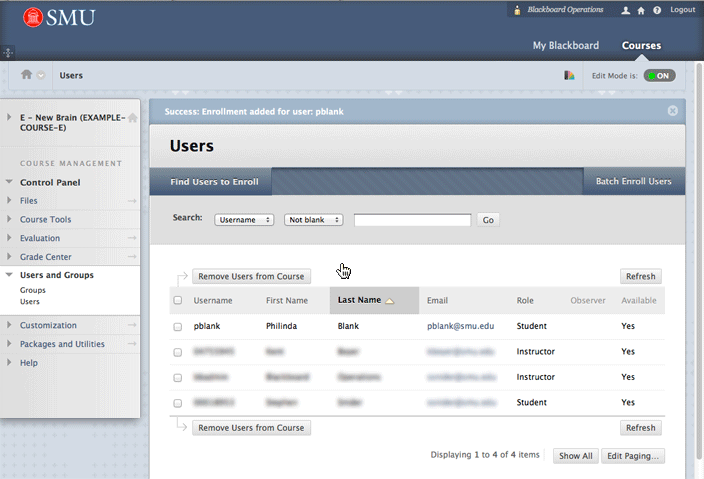Open the Username search field dropdown
The image size is (704, 479).
pos(244,220)
